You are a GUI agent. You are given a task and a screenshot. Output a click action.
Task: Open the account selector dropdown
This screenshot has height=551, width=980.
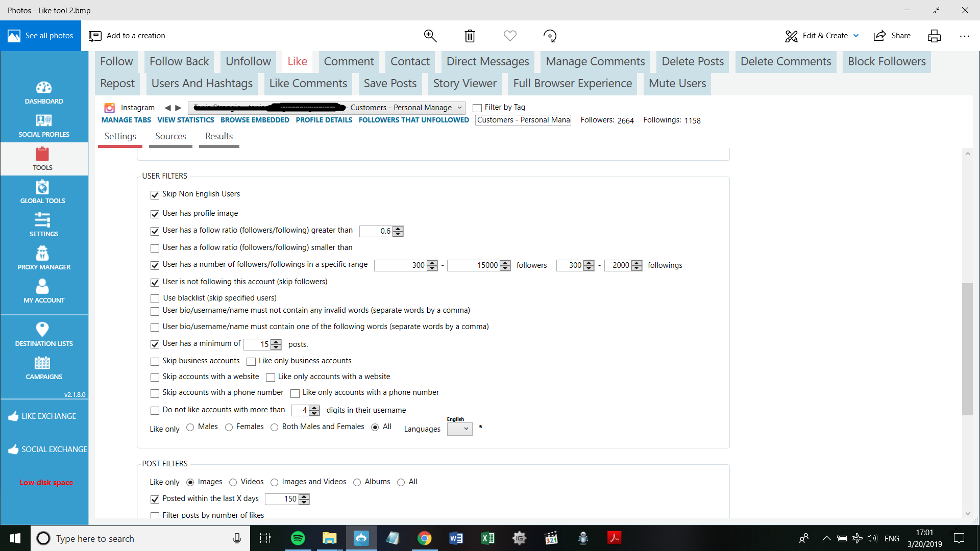click(327, 108)
